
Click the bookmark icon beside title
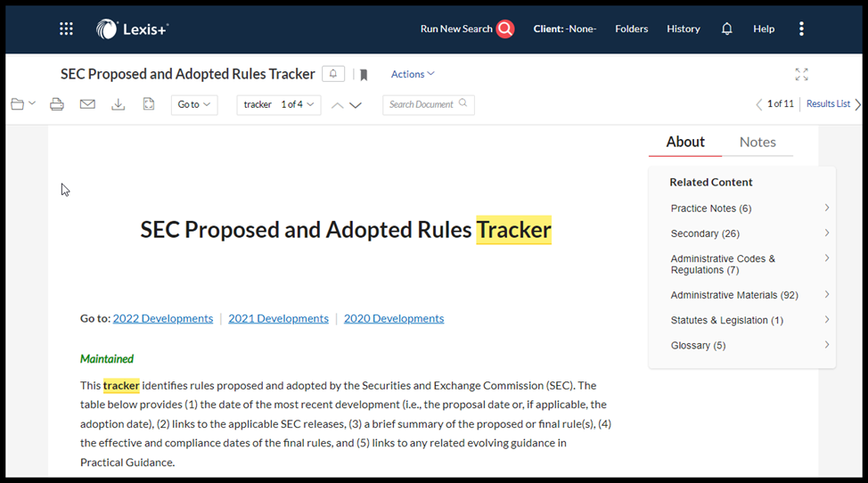pos(364,75)
